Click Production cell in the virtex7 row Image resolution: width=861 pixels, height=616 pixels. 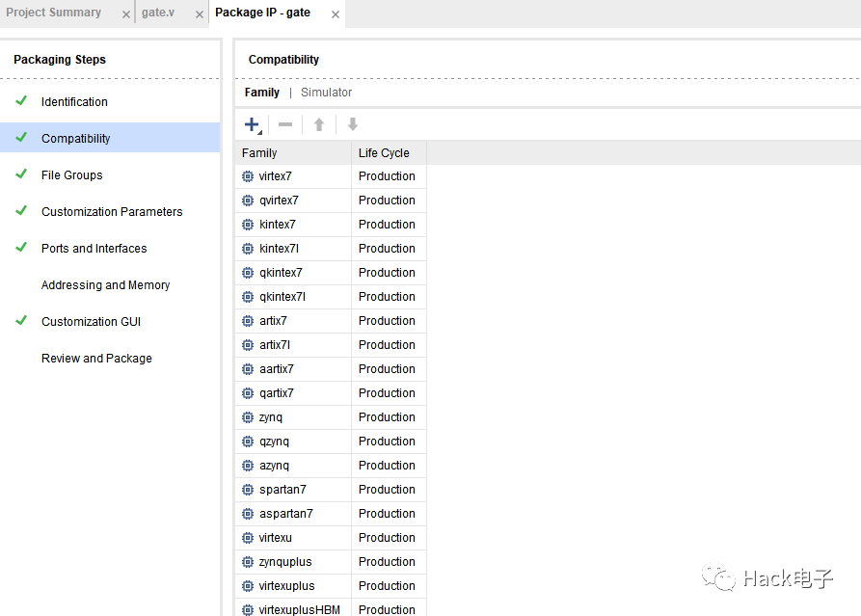tap(388, 176)
